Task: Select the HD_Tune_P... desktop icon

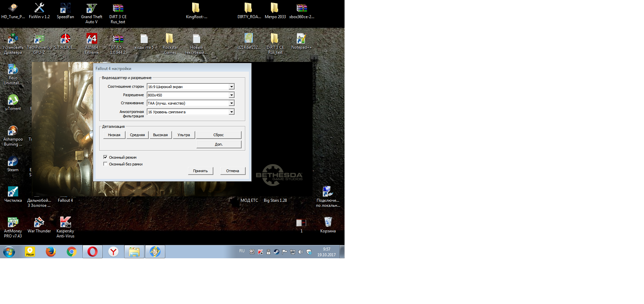Action: 13,11
